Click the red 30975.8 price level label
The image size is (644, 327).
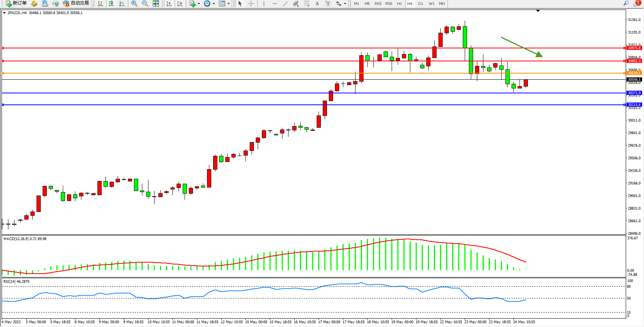pyautogui.click(x=634, y=48)
